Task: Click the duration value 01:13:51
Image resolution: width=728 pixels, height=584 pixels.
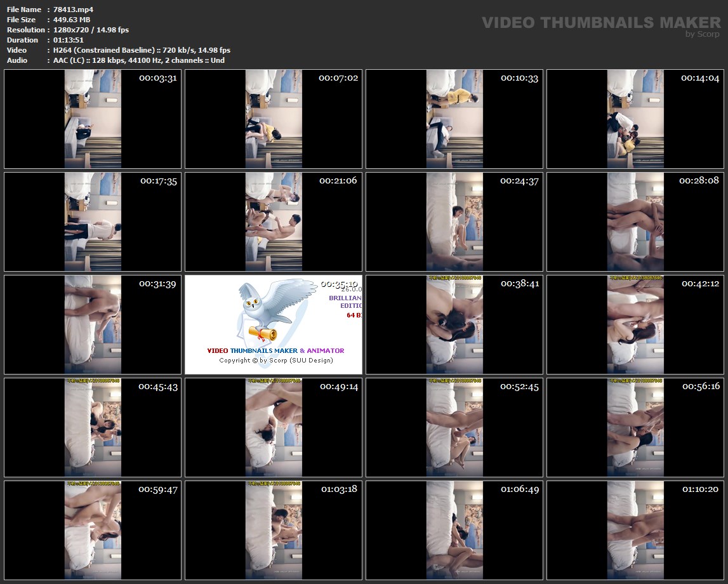Action: point(70,40)
